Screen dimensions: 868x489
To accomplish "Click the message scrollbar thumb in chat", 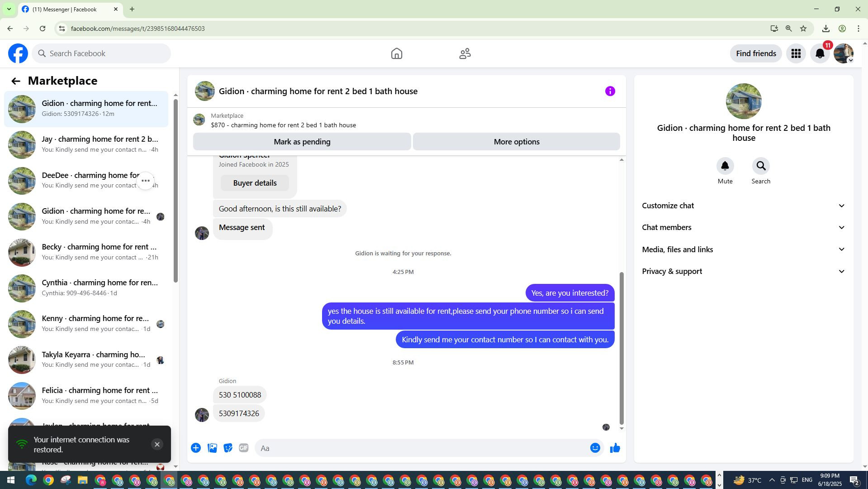I will (x=621, y=349).
